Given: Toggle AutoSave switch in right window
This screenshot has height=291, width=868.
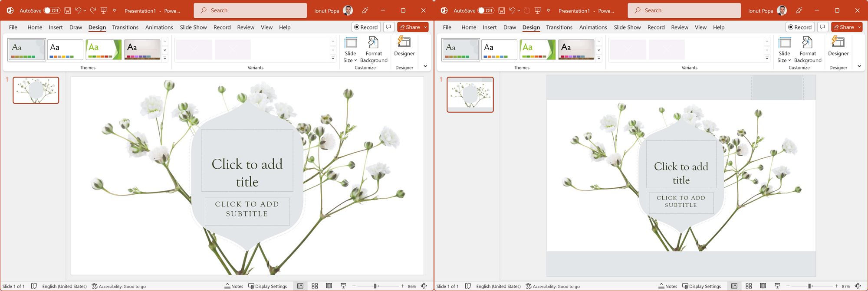Looking at the screenshot, I should 486,10.
